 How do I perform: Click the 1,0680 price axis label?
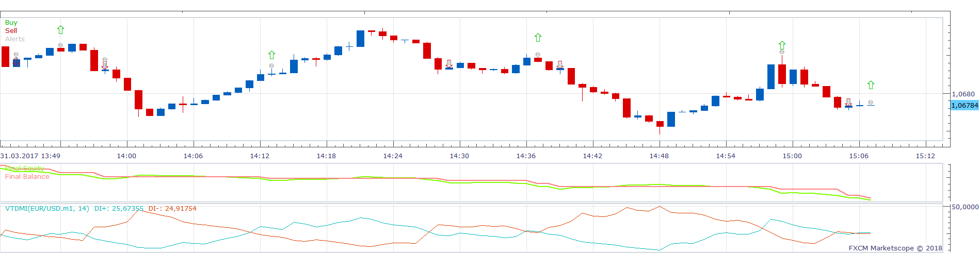click(963, 94)
